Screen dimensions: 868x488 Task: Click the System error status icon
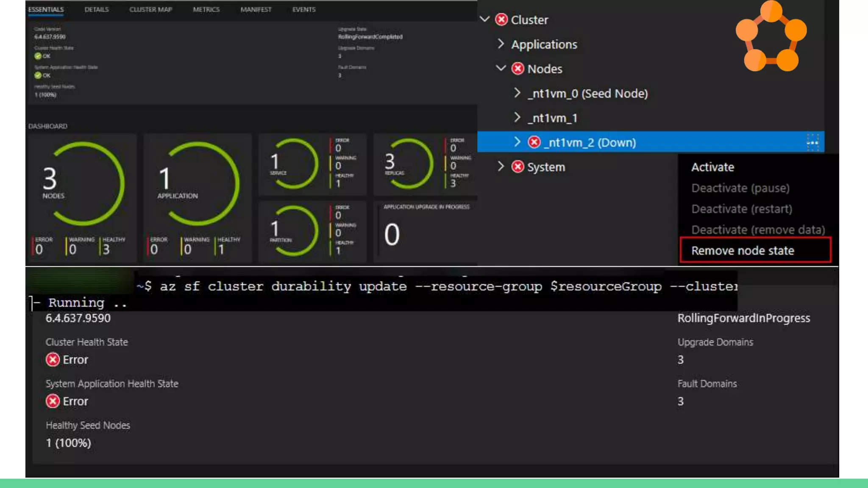(517, 167)
